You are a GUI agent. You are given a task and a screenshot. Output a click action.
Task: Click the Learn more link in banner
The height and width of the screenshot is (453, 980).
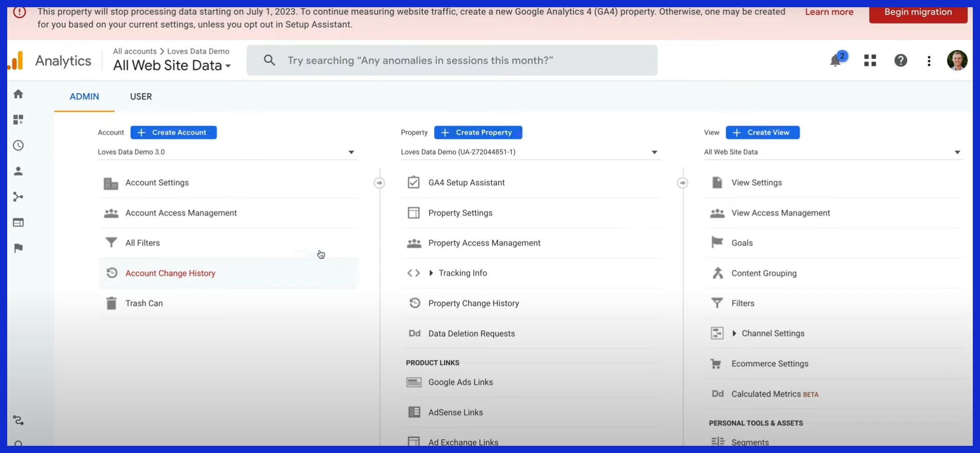829,12
